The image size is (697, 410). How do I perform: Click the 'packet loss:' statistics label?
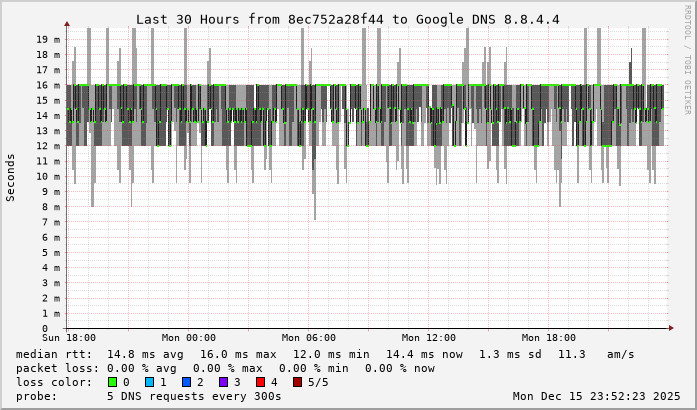pos(56,368)
